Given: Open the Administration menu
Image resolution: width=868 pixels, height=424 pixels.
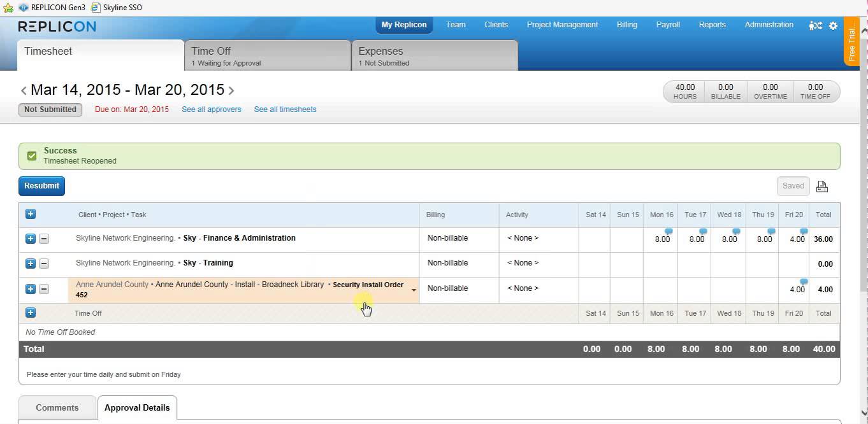Looking at the screenshot, I should 769,25.
